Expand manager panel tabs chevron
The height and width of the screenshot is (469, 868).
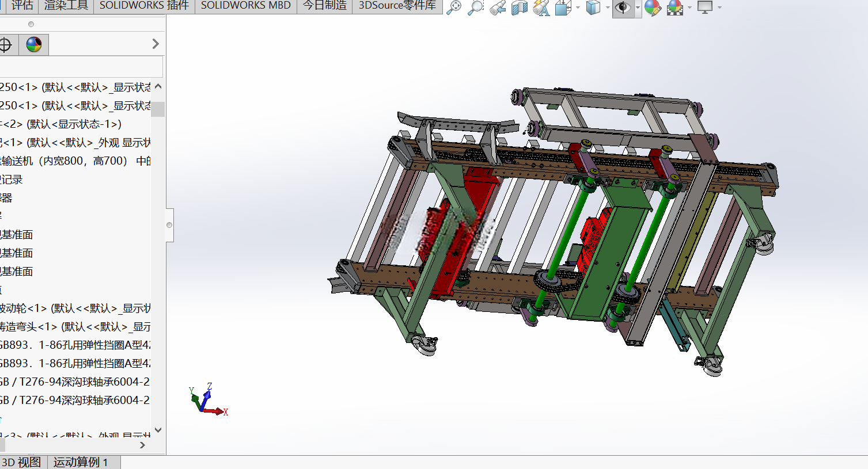point(156,44)
